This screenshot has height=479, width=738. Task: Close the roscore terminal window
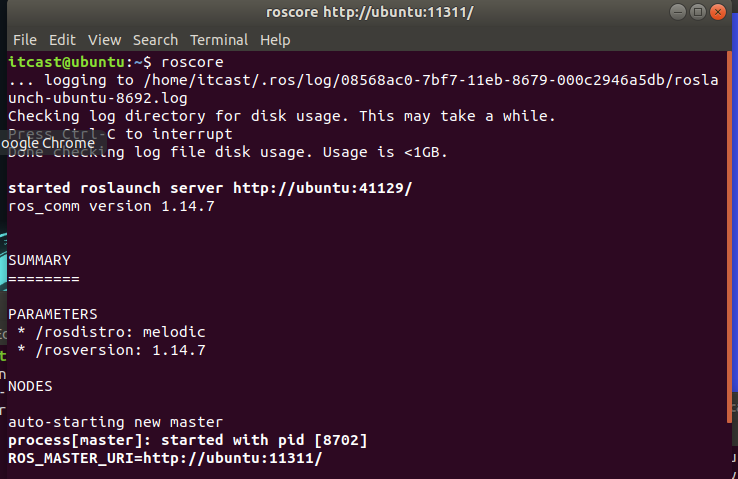coord(719,13)
